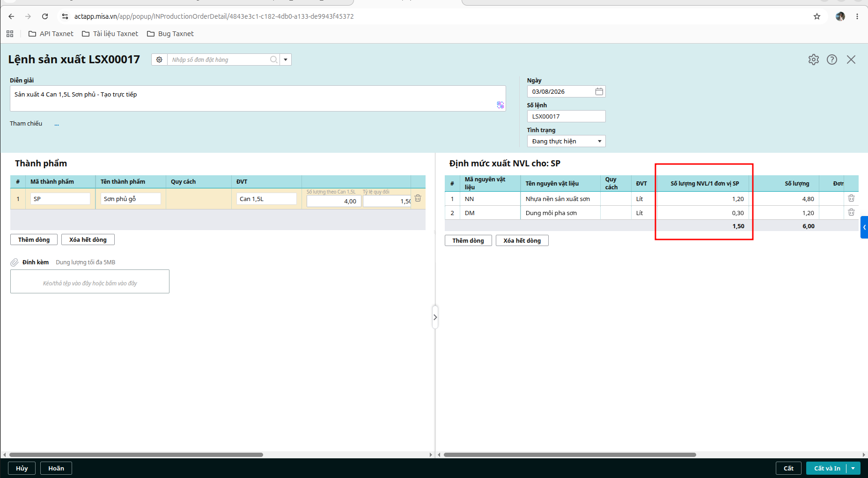The width and height of the screenshot is (868, 478).
Task: Click Xóa hết dòng under Định mức
Action: (522, 240)
